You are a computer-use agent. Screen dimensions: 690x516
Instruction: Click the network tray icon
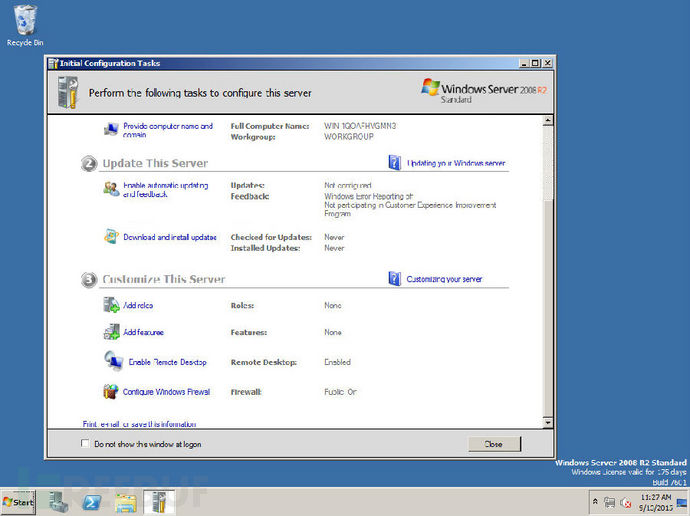click(609, 502)
